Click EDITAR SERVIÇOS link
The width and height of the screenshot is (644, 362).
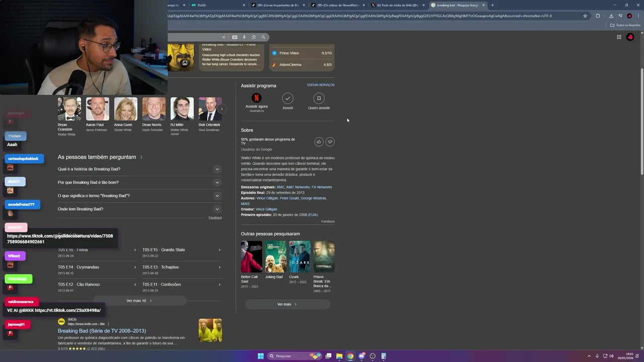[321, 85]
